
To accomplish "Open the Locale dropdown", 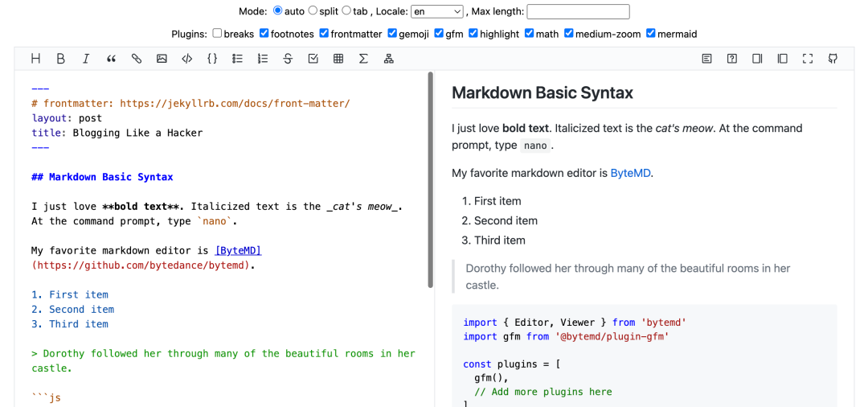I will (437, 11).
